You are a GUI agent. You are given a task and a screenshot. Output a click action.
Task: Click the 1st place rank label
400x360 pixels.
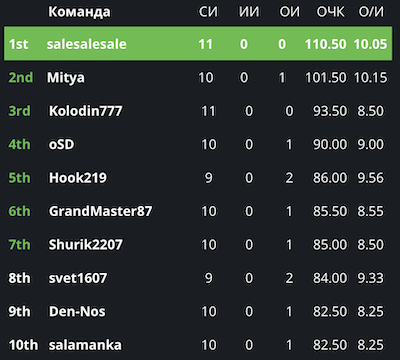pos(19,44)
